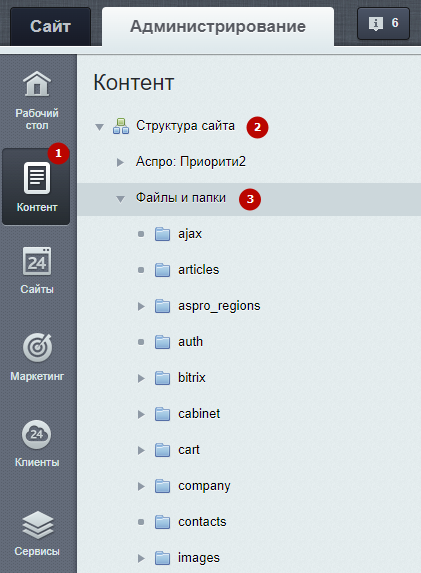
Task: Select the contacts folder
Action: click(202, 522)
